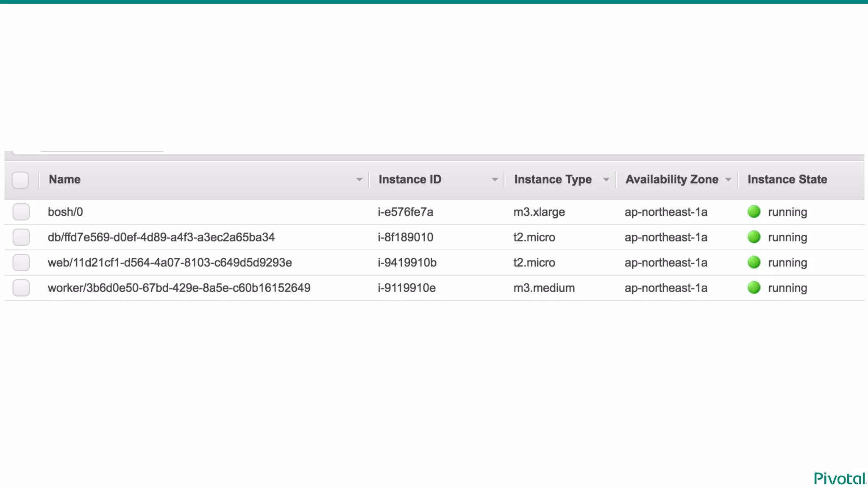Click green status dot in db instance row

[754, 237]
